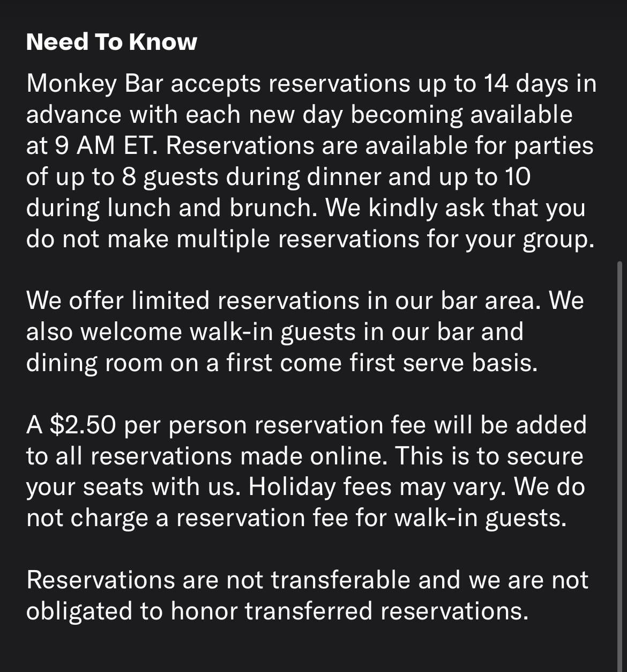Click the "obligated to honor" text

click(x=131, y=612)
